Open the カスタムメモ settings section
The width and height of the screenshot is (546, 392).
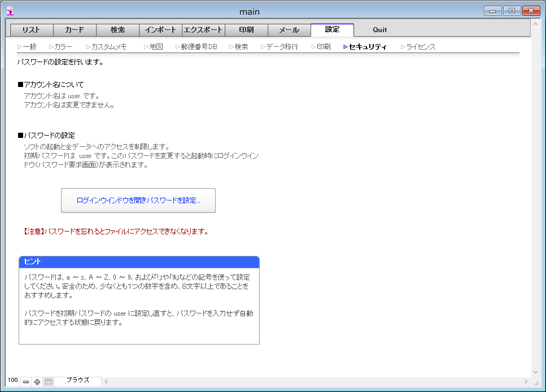(x=108, y=47)
